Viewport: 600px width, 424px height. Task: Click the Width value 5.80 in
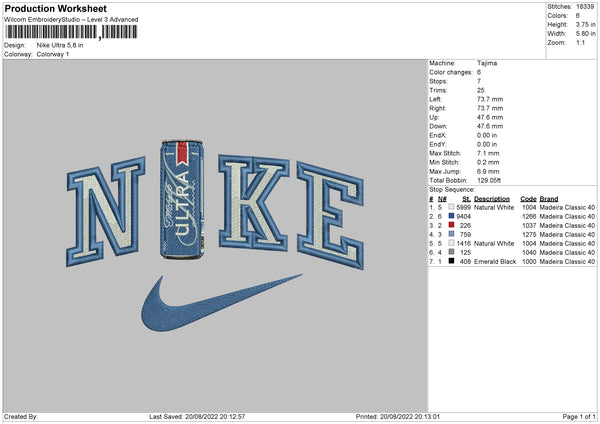coord(585,34)
